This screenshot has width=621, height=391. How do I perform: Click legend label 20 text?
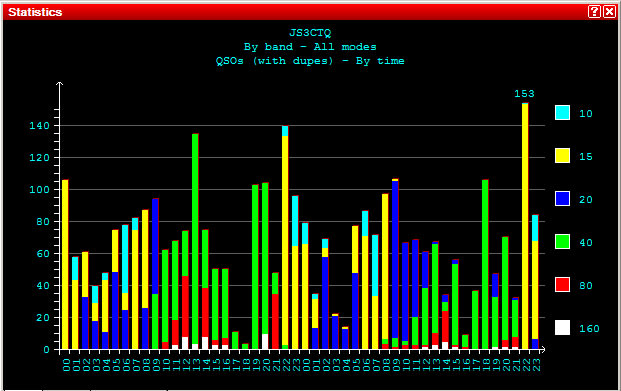click(x=586, y=200)
